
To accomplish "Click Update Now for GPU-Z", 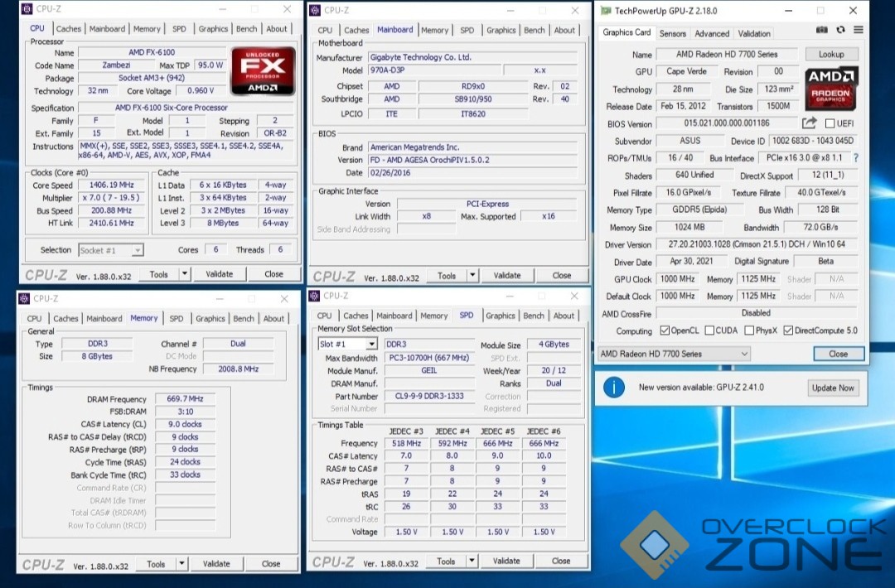I will (x=833, y=388).
